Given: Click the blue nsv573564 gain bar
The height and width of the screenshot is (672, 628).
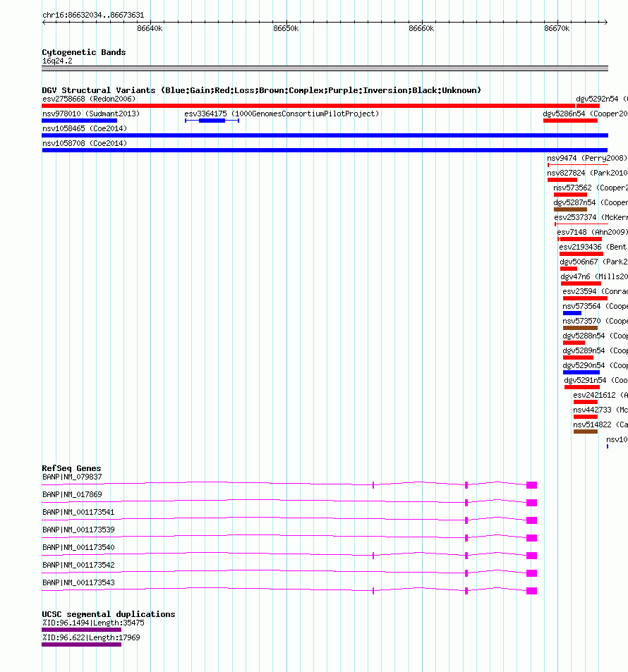Looking at the screenshot, I should [572, 313].
